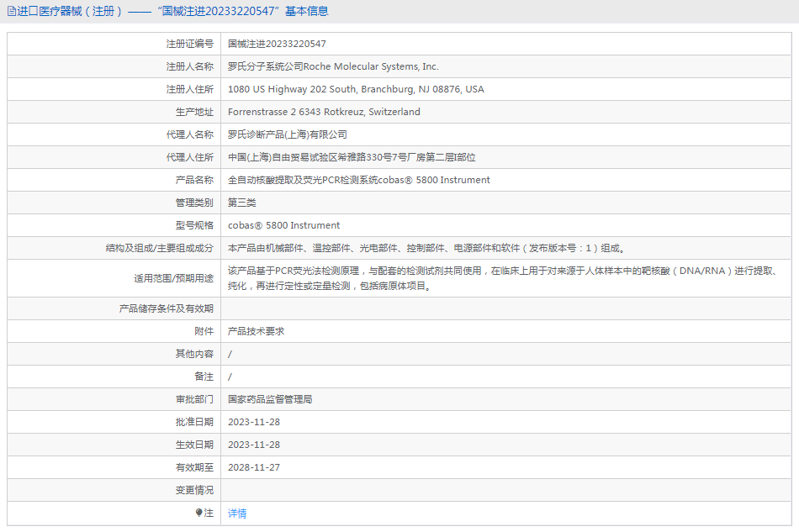Click the 生效日期 label
This screenshot has width=799, height=532.
pos(194,445)
